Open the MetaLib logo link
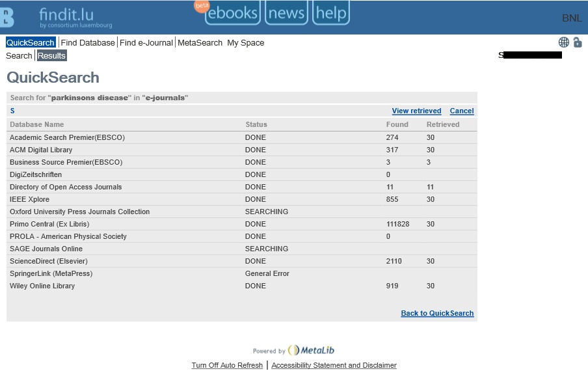This screenshot has width=588, height=371. [x=312, y=350]
